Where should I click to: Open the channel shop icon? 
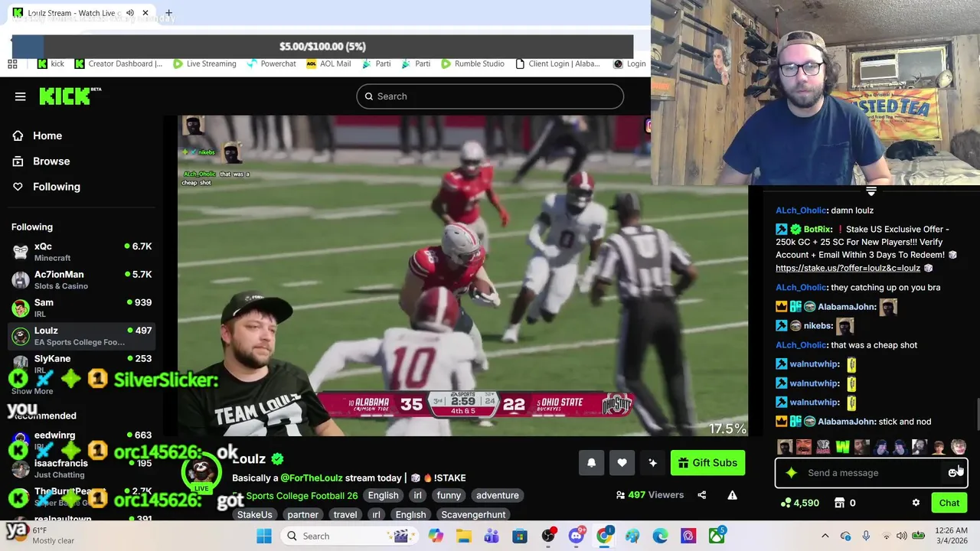pyautogui.click(x=839, y=503)
